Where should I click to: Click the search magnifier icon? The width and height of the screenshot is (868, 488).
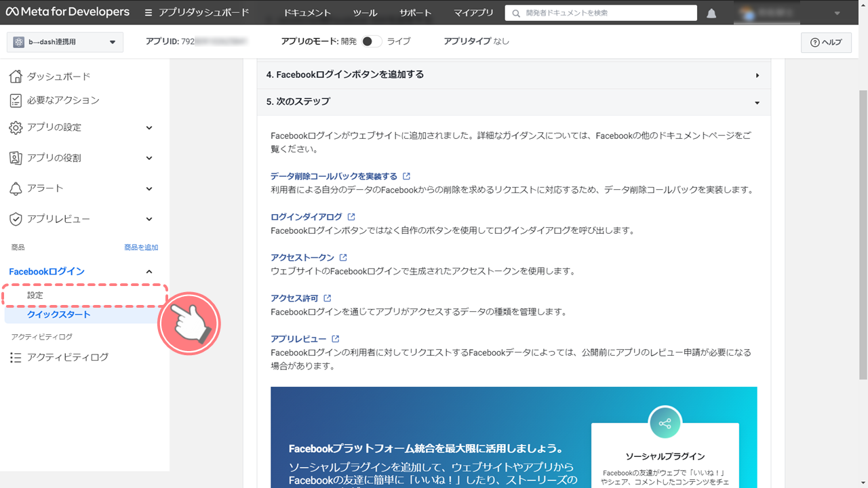click(x=517, y=13)
